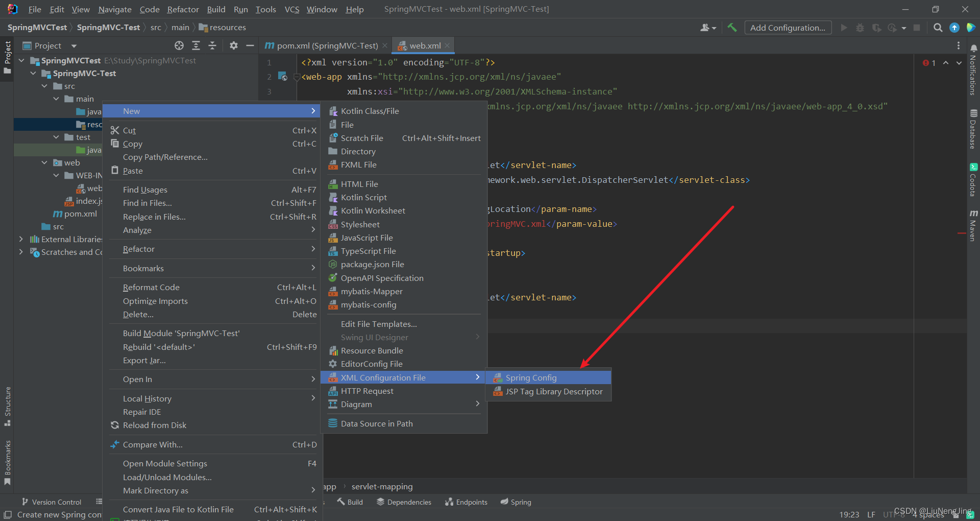Image resolution: width=980 pixels, height=521 pixels.
Task: Collapse the web folder node
Action: tap(44, 163)
